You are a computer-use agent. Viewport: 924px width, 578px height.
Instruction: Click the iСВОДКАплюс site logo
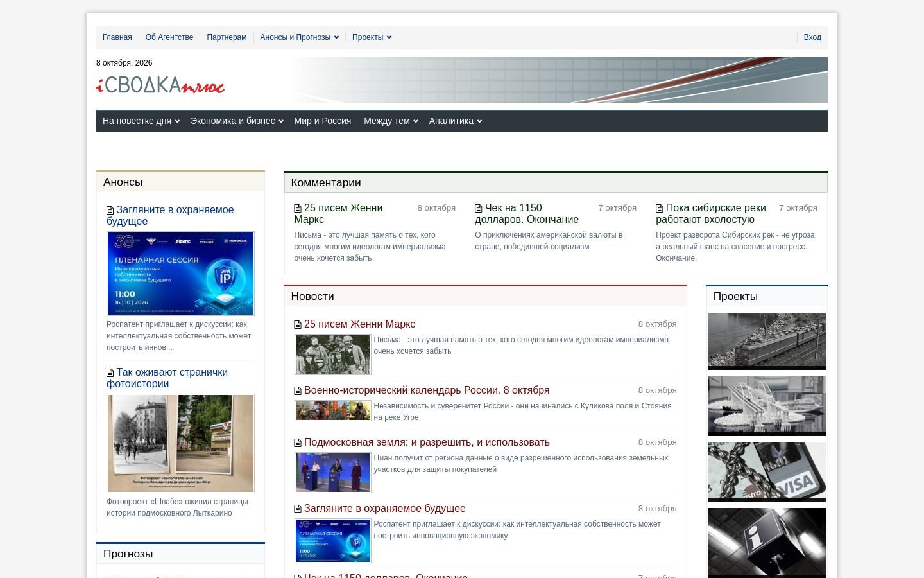click(160, 85)
